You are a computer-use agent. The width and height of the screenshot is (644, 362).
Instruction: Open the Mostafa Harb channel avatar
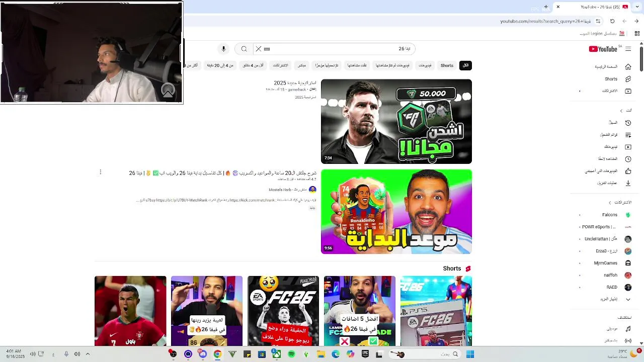(312, 190)
